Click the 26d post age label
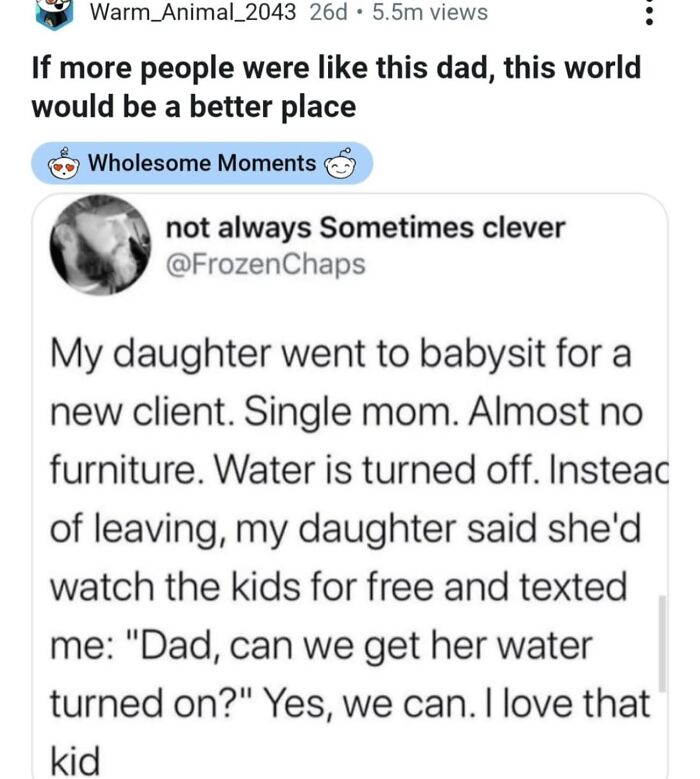 (328, 13)
